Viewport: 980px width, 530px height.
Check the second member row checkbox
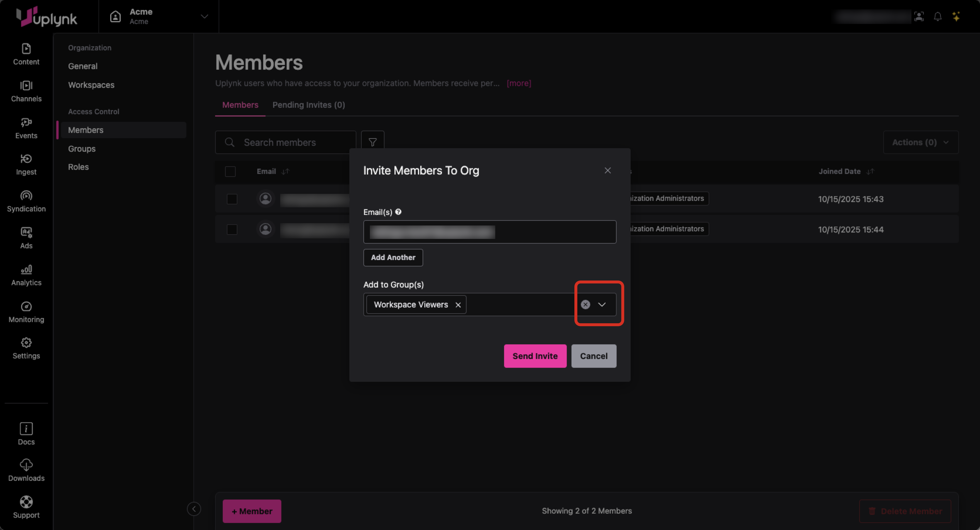232,229
